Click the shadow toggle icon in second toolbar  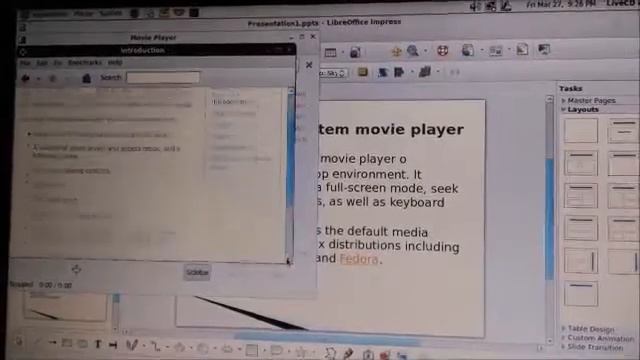[x=382, y=72]
